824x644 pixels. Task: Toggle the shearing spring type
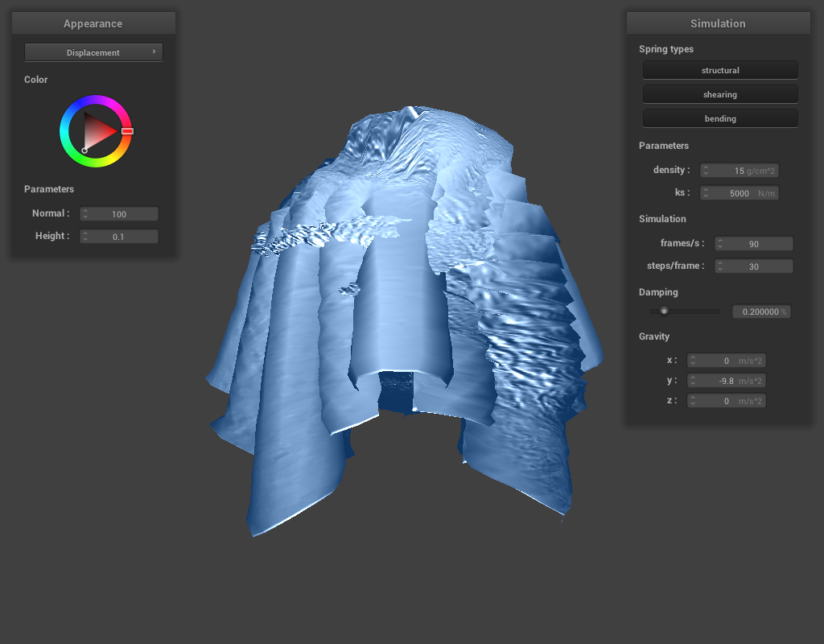(719, 94)
